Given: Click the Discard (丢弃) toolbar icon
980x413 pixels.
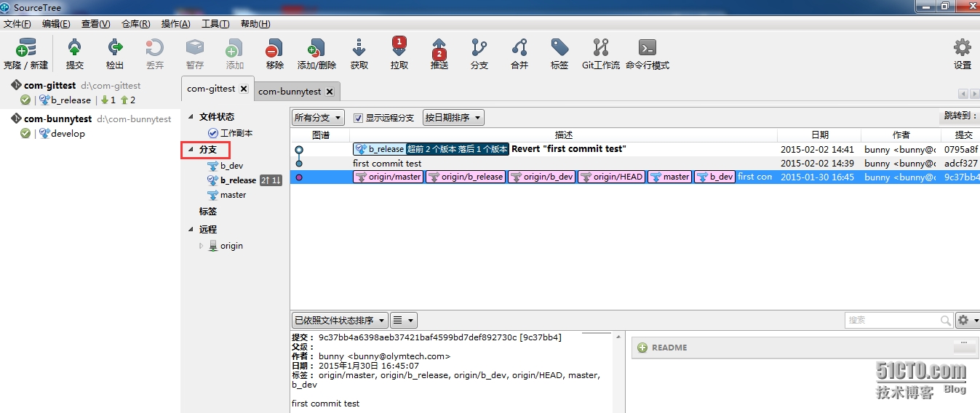Looking at the screenshot, I should click(x=155, y=49).
